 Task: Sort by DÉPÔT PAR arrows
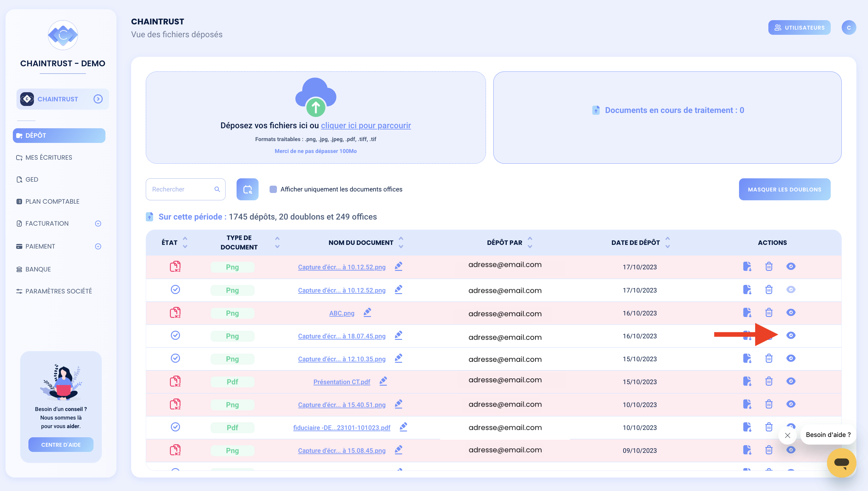click(530, 242)
